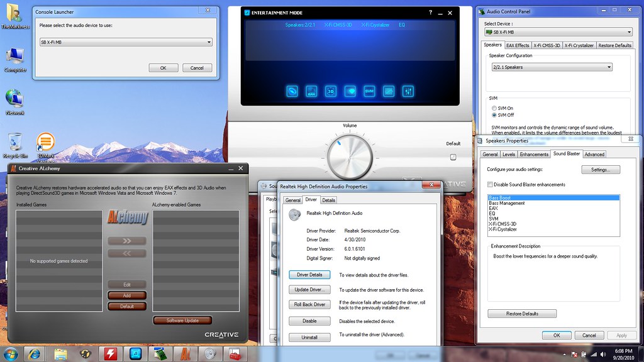Launch Internet Explorer from the taskbar
This screenshot has width=644, height=362.
[x=34, y=354]
